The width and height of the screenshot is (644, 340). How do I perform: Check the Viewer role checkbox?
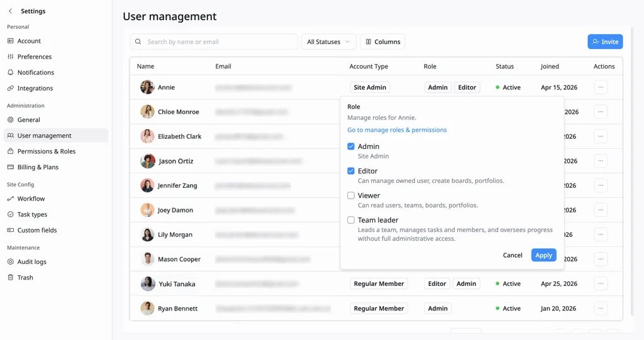click(x=351, y=195)
